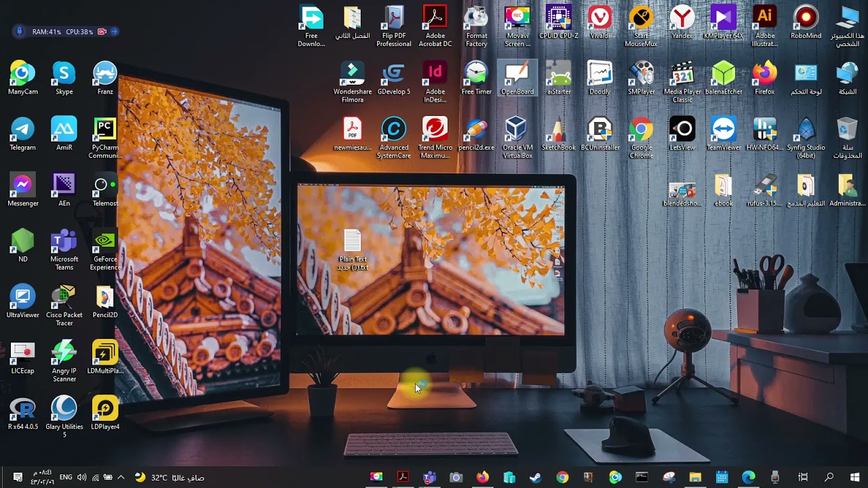The image size is (868, 488).
Task: Open the Microsoft Teams desktop shortcut
Action: click(64, 249)
